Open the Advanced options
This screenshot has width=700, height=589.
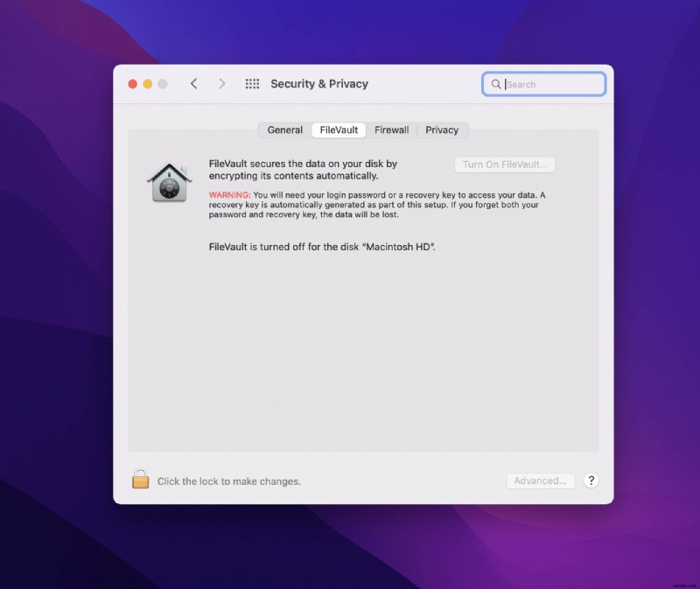click(540, 480)
